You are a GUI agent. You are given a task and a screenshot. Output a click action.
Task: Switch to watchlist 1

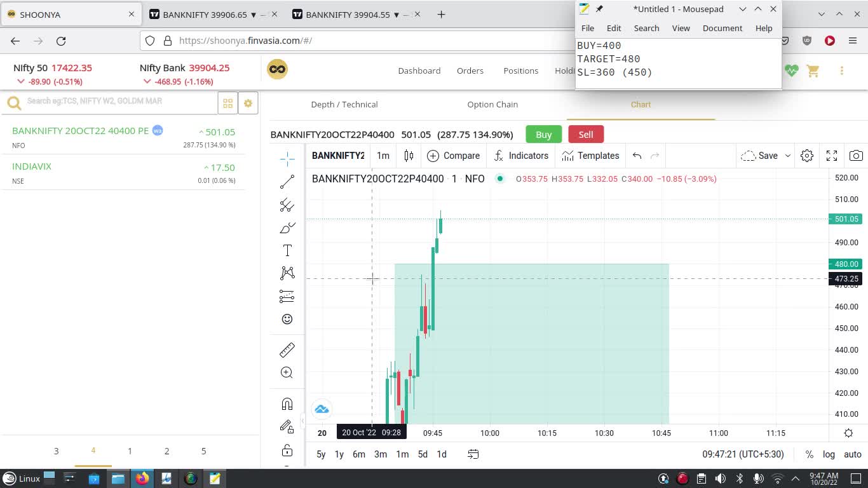(x=130, y=451)
